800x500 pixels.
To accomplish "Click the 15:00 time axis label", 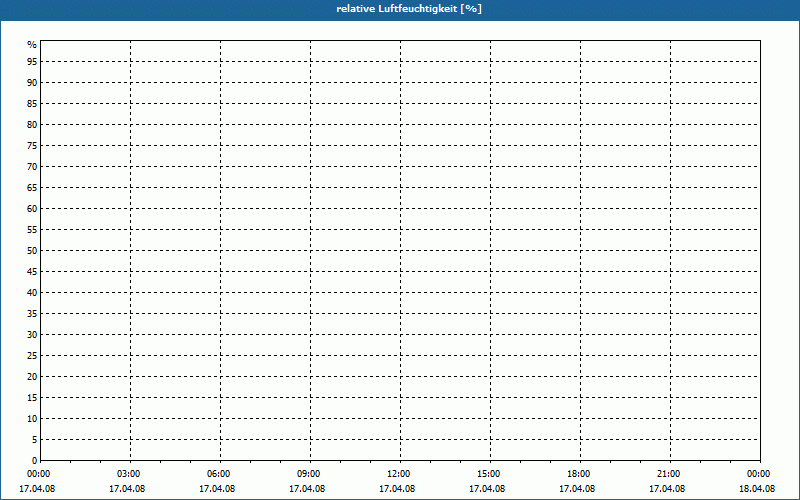I will [x=488, y=474].
